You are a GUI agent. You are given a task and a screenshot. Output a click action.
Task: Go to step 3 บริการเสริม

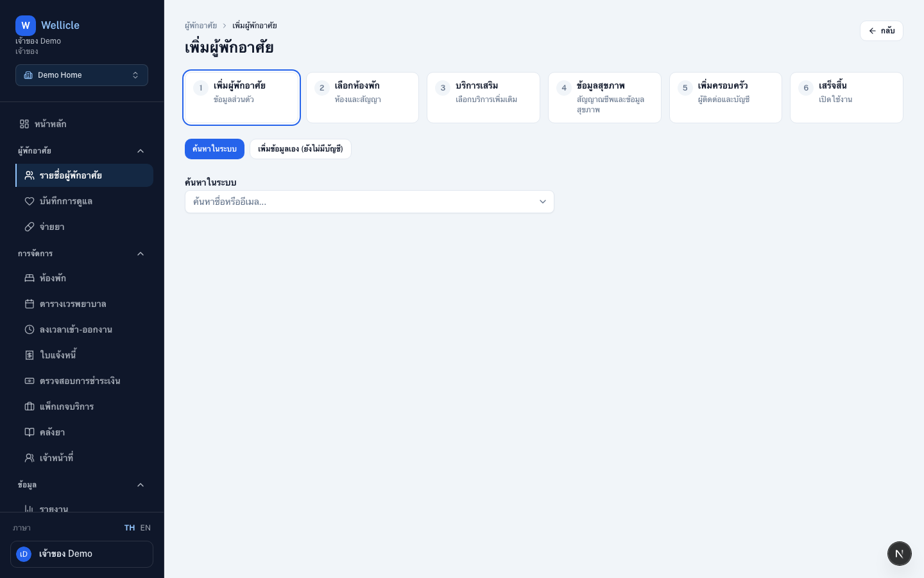(483, 98)
